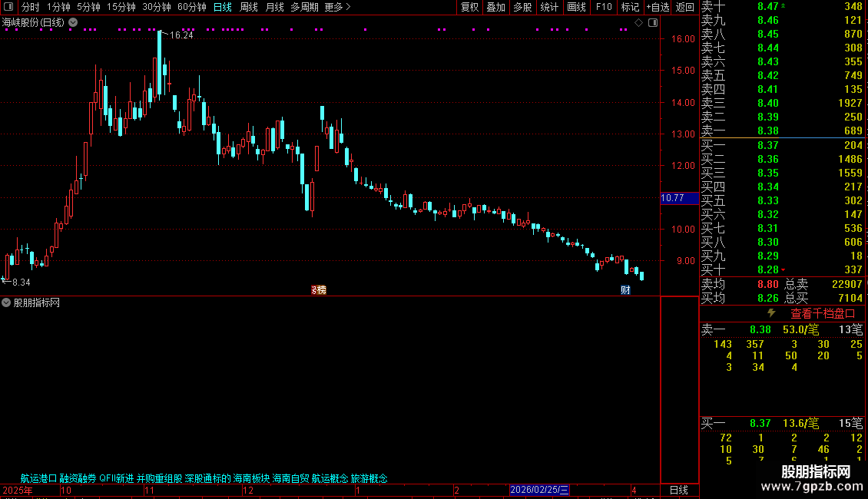Click the 卖三 volume 1927
Viewport: 868px width, 499px height.
pos(850,104)
